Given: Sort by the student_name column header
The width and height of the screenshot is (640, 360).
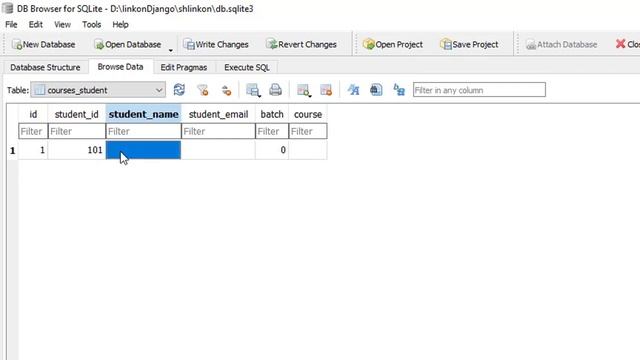Looking at the screenshot, I should point(143,114).
